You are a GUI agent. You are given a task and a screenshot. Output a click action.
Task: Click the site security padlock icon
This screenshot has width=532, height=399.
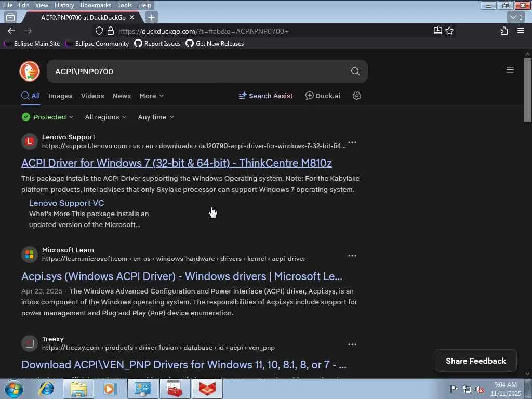coord(111,31)
